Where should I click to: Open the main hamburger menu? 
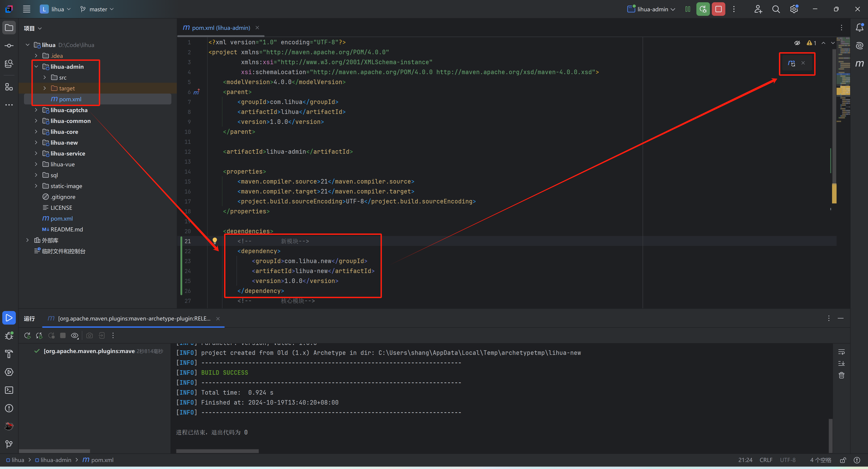pos(27,9)
